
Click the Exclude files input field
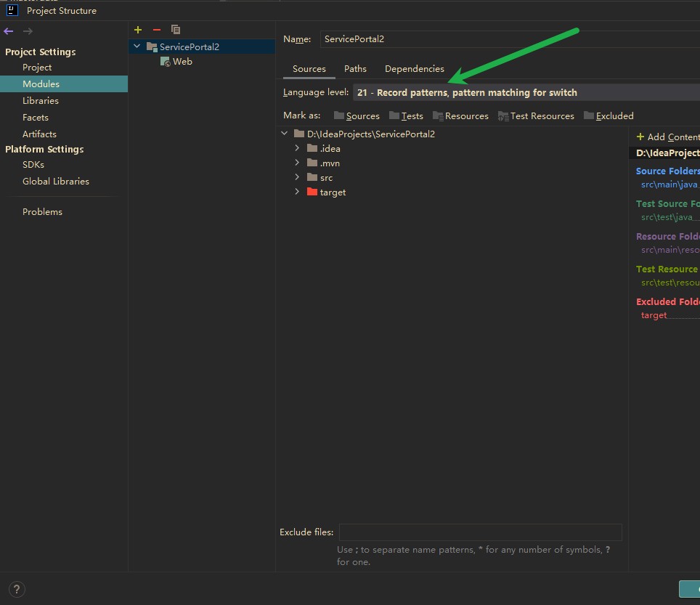click(x=480, y=532)
